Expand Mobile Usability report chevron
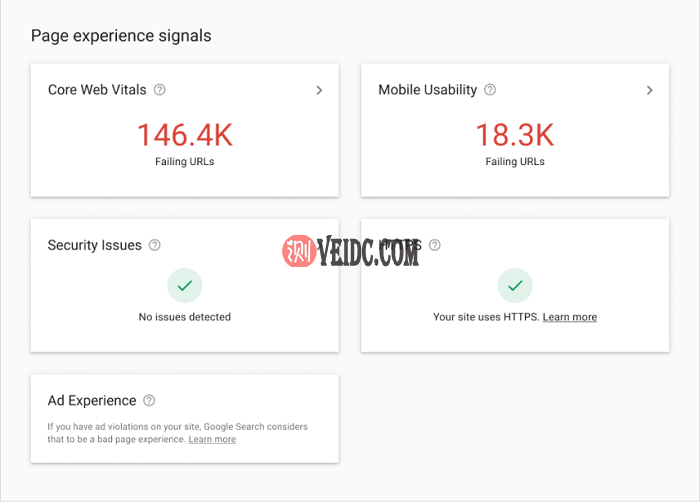 [x=649, y=90]
